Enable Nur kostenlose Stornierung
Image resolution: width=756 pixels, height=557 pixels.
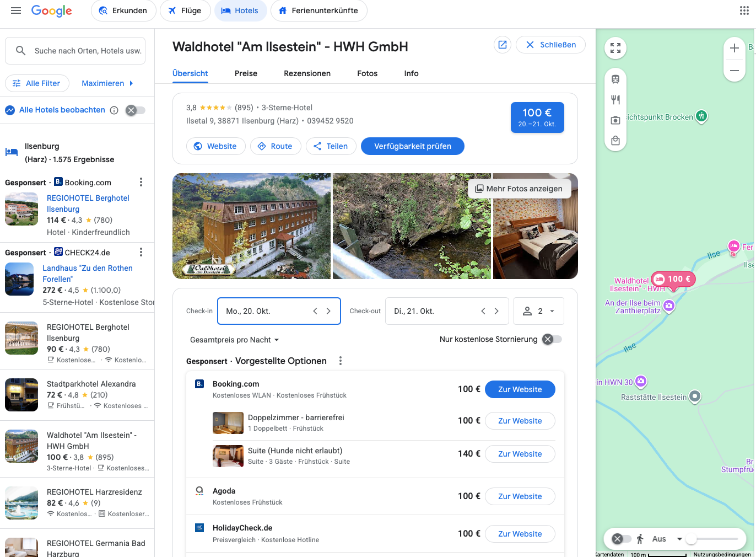(x=553, y=339)
